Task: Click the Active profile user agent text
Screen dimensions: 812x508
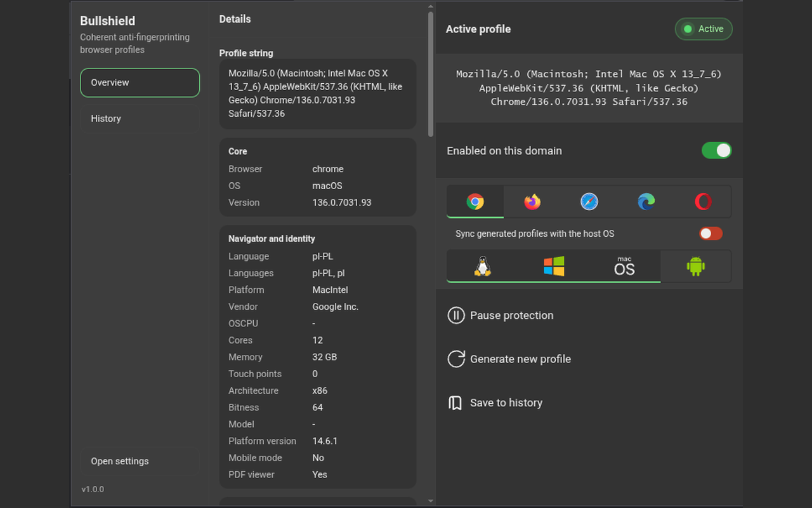Action: (x=589, y=88)
